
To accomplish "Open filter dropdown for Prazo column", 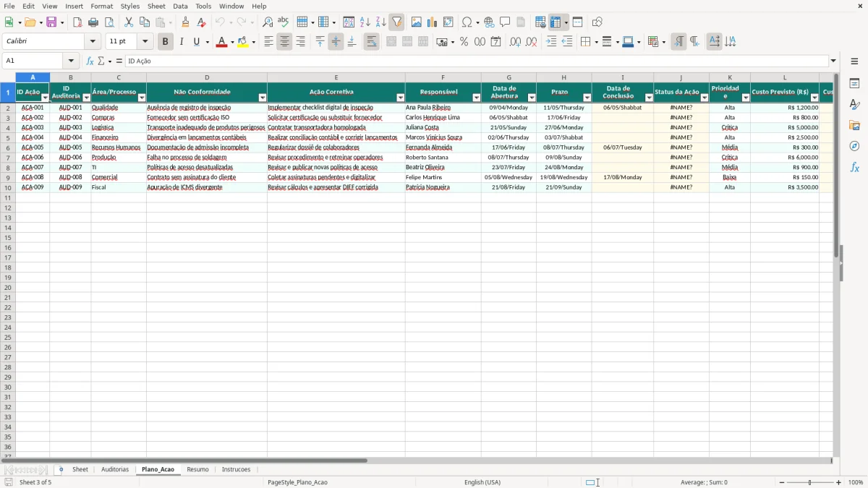I will click(587, 98).
